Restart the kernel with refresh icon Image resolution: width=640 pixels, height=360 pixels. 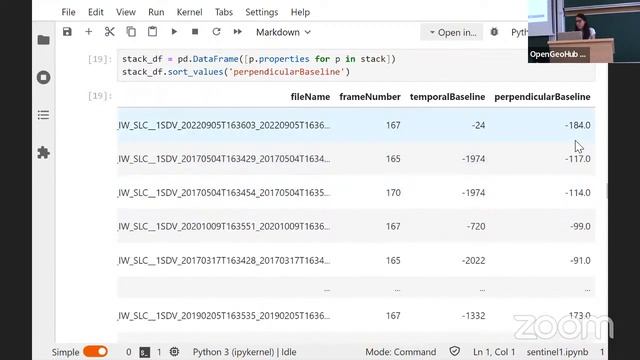[x=216, y=32]
